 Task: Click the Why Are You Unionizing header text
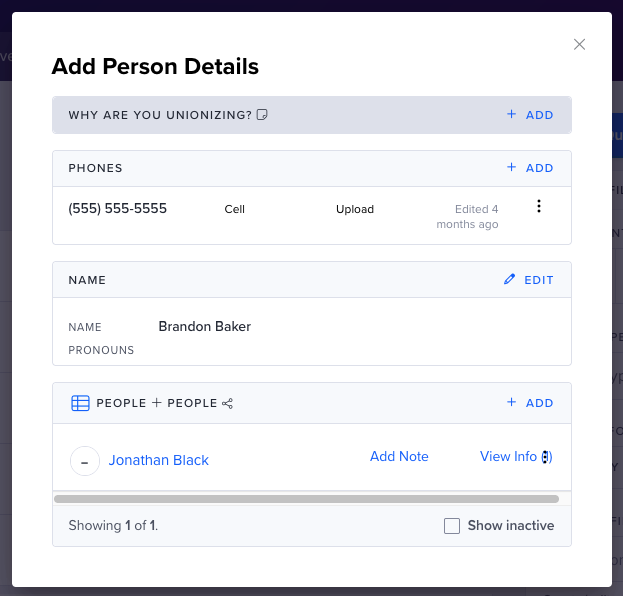(160, 115)
